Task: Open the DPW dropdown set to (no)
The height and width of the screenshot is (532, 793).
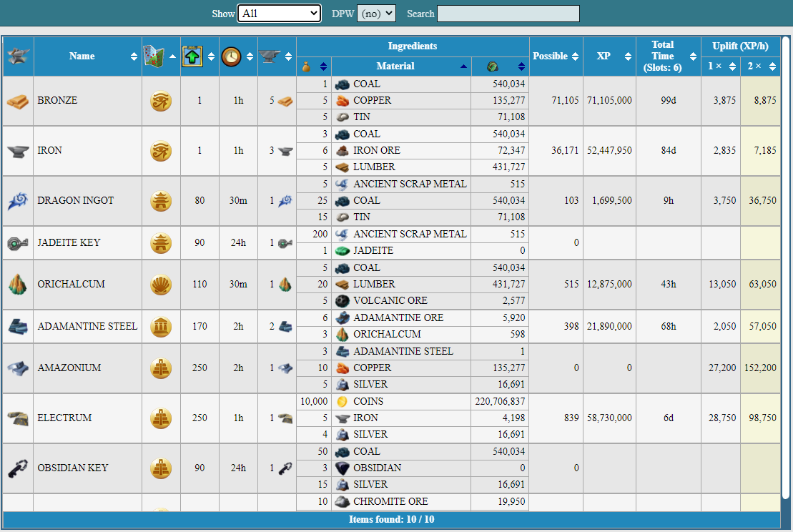Action: 376,14
